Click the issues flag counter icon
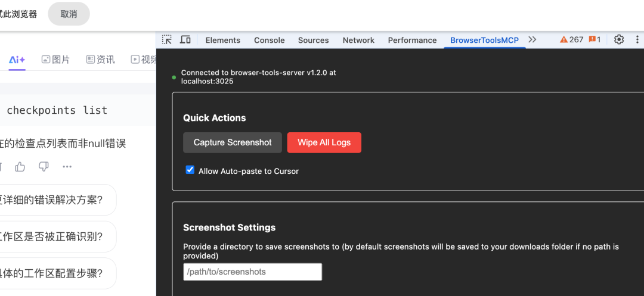Viewport: 644px width, 296px height. tap(593, 40)
